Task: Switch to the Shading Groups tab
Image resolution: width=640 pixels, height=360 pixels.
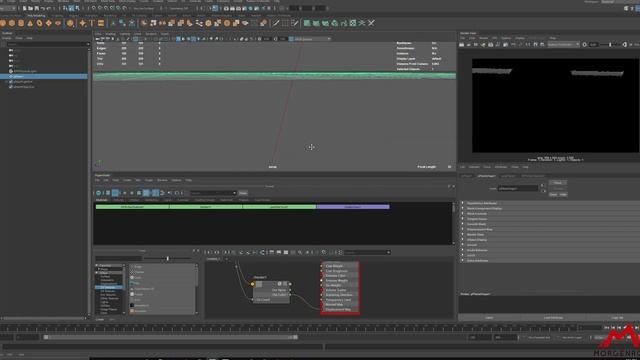Action: coord(204,200)
